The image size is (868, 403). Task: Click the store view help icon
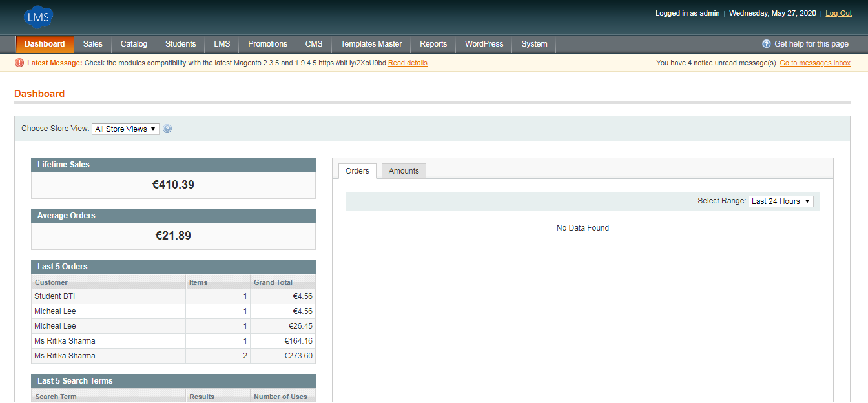[x=167, y=129]
